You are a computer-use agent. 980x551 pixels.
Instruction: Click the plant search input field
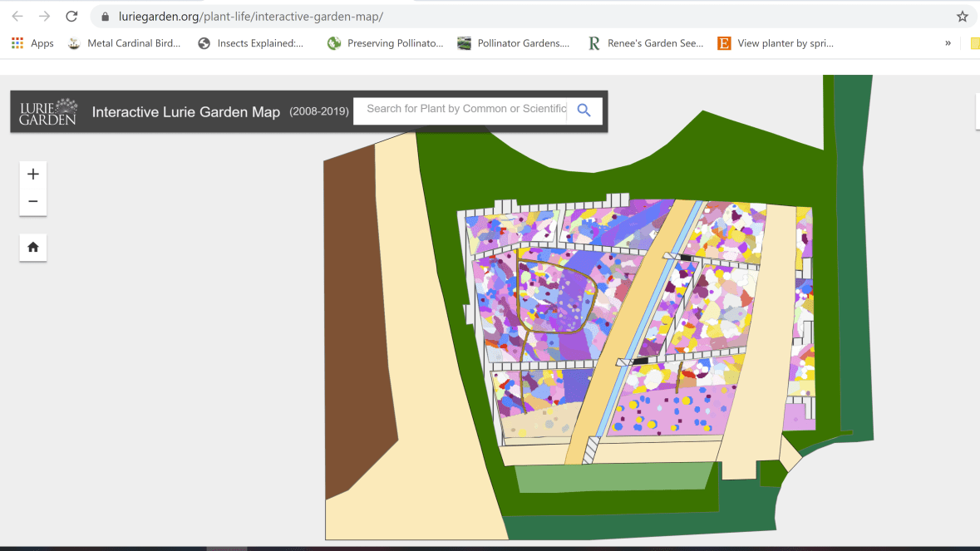(x=462, y=109)
